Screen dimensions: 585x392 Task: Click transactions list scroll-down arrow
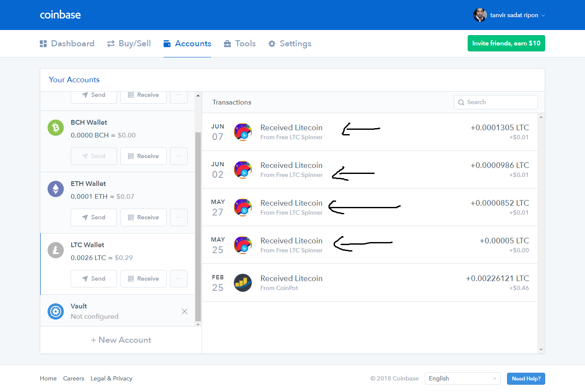pos(541,350)
